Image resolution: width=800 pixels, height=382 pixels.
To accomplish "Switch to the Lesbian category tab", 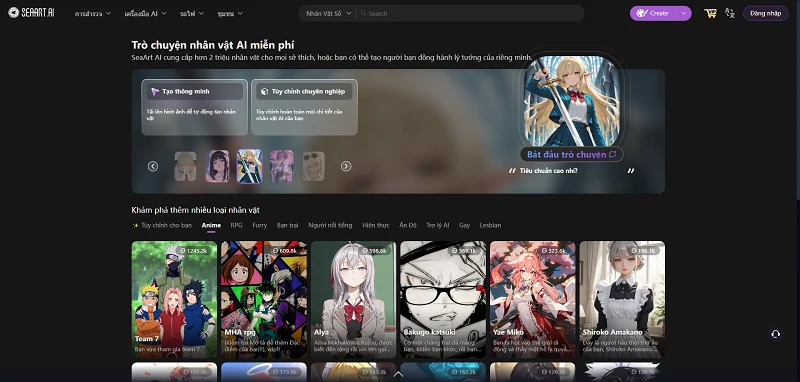I will point(490,225).
